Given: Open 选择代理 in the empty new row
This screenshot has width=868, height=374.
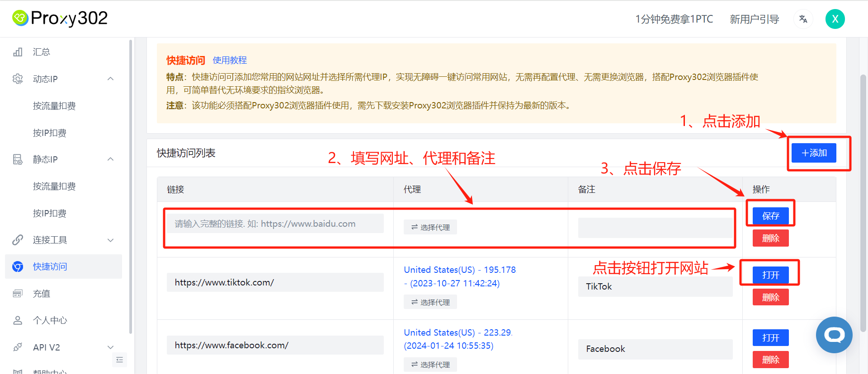Looking at the screenshot, I should tap(430, 227).
